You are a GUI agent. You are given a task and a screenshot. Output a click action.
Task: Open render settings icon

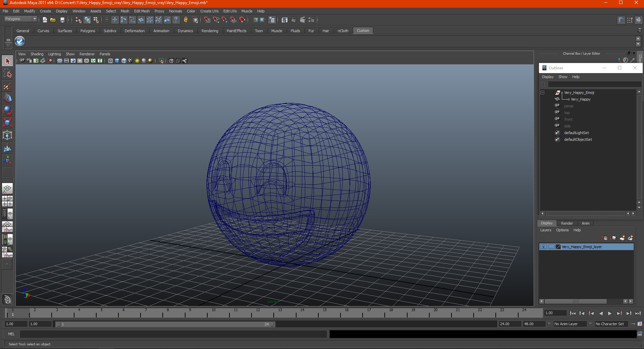click(312, 20)
